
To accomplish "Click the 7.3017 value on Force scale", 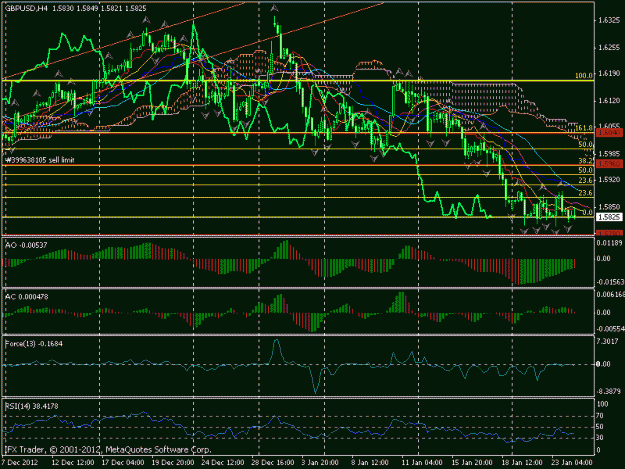I will 608,341.
